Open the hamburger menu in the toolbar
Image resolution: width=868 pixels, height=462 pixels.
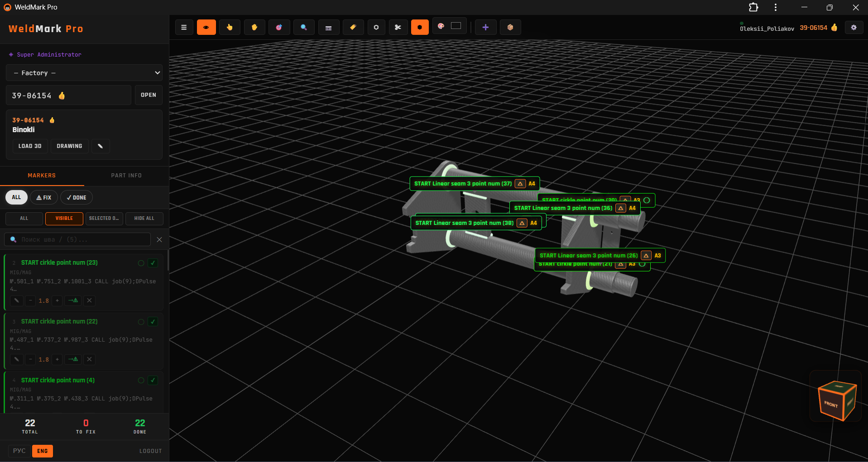(184, 27)
